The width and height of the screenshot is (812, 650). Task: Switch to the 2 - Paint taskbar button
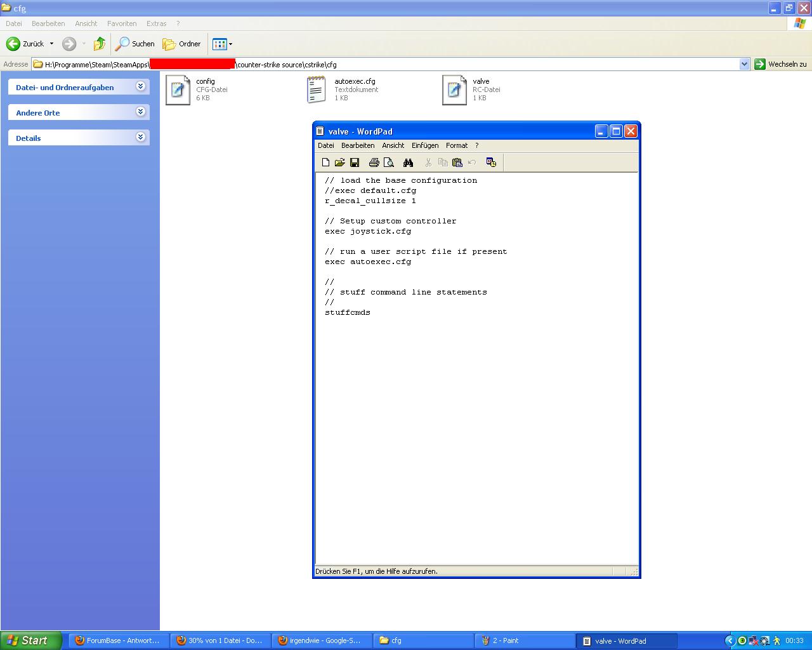click(525, 640)
